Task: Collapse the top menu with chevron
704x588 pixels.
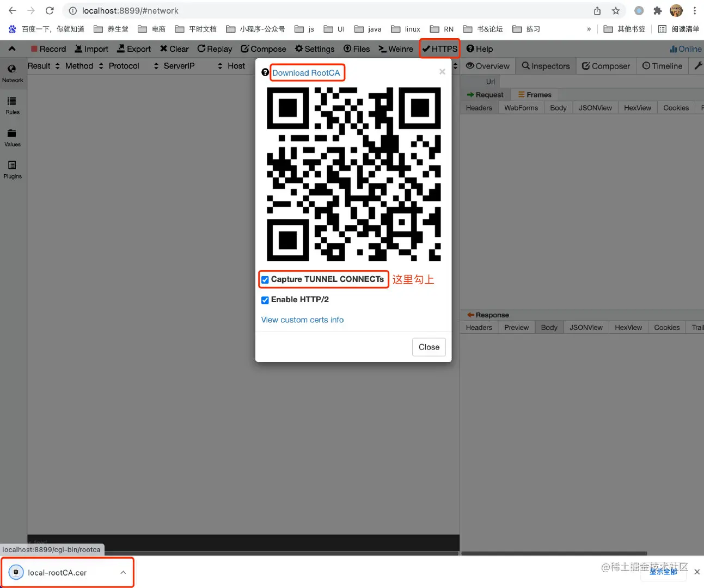Action: (x=12, y=49)
